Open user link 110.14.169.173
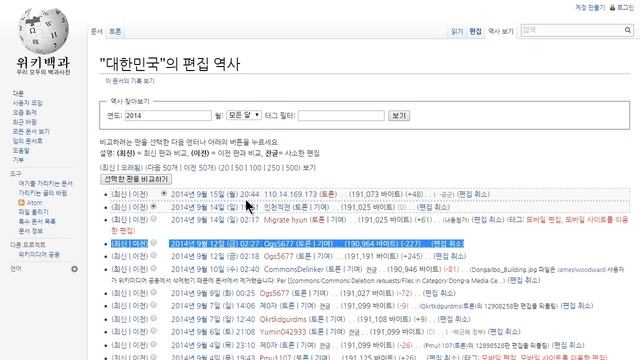 290,194
